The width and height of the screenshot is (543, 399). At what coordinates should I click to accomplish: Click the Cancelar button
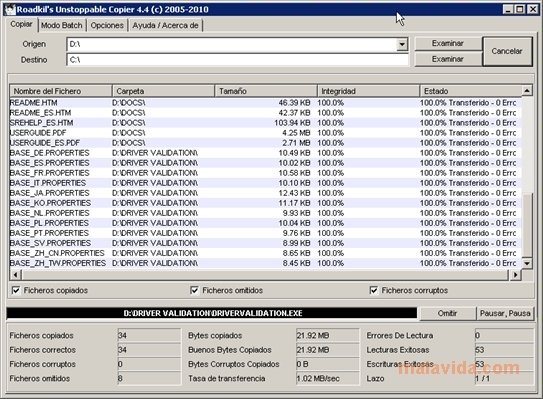click(x=507, y=51)
